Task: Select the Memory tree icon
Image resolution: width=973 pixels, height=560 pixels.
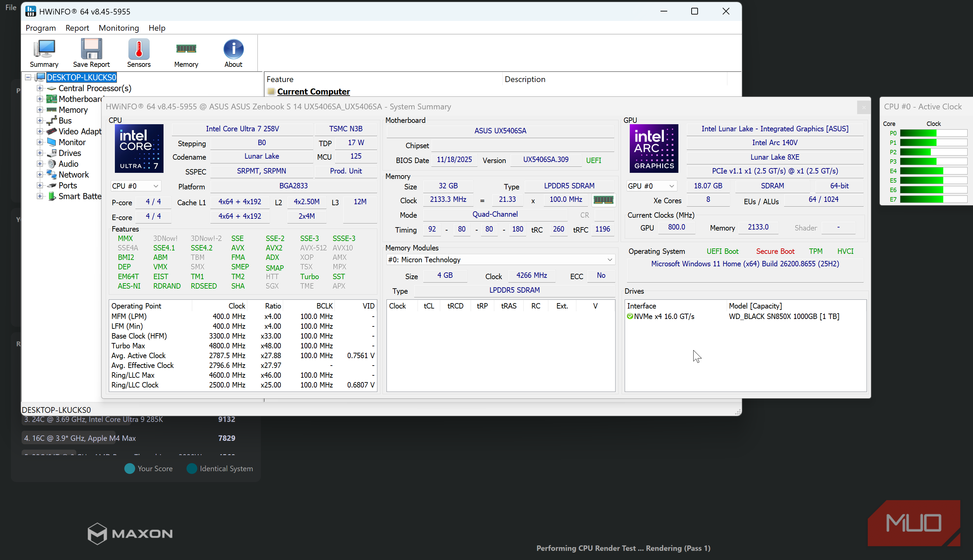Action: click(x=52, y=110)
